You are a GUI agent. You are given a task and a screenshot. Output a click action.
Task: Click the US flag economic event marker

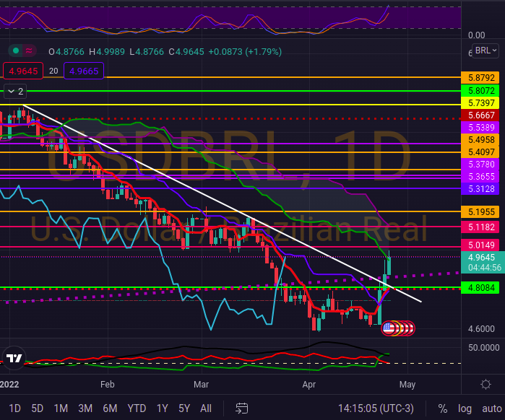coord(388,328)
